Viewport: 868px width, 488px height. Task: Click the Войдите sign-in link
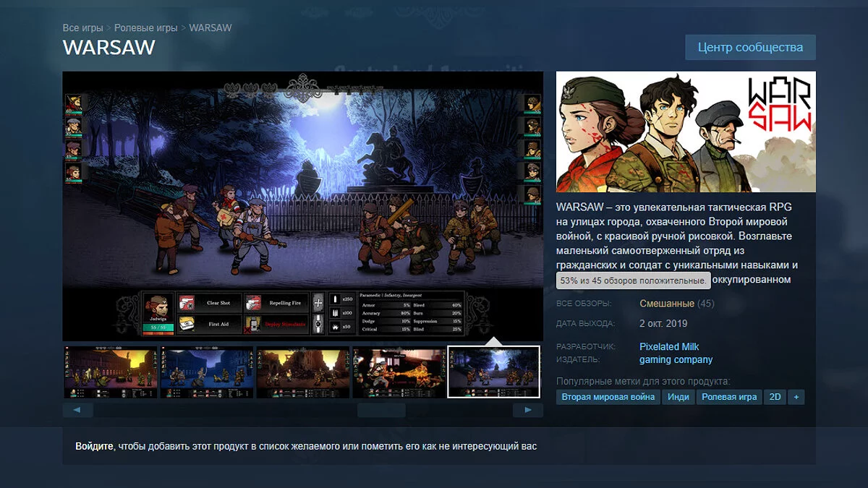(x=94, y=446)
